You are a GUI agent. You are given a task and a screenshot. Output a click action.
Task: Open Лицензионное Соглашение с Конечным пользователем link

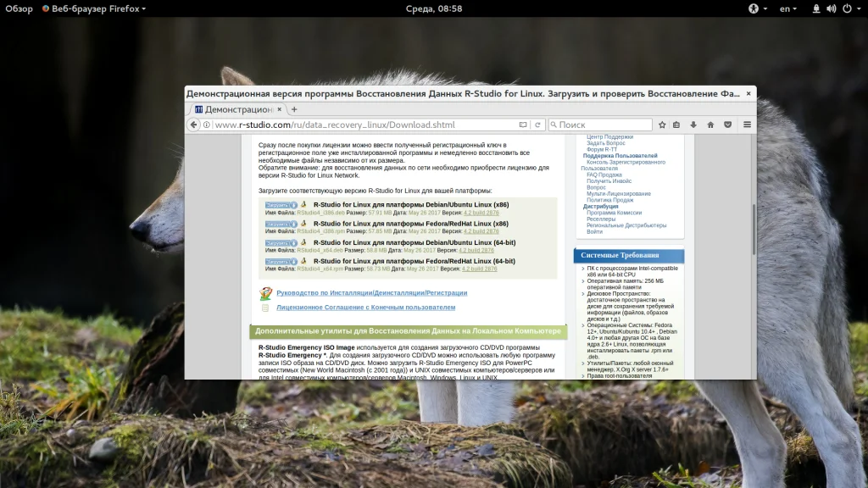(365, 307)
